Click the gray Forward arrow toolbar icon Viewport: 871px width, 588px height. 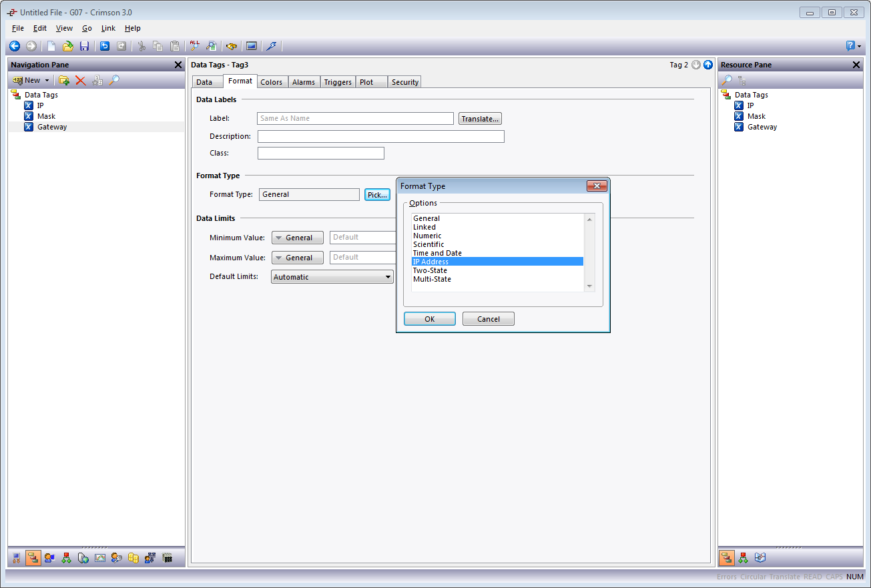click(31, 46)
